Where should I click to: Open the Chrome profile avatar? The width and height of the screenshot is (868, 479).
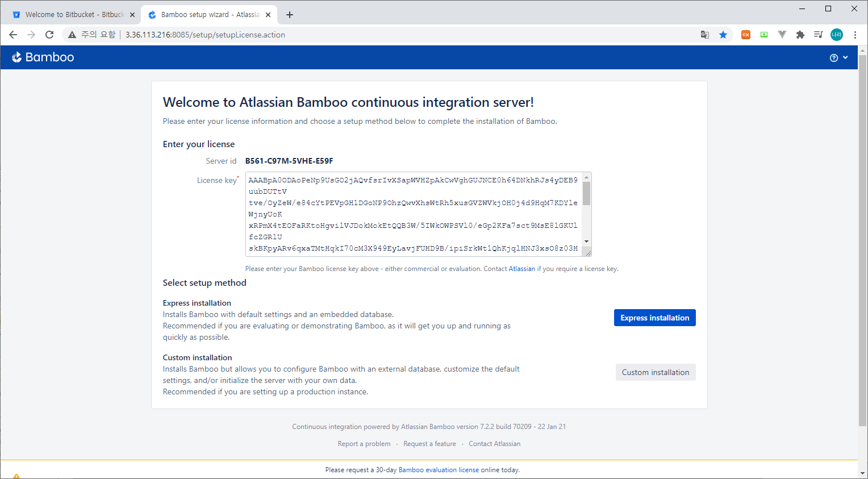click(837, 35)
